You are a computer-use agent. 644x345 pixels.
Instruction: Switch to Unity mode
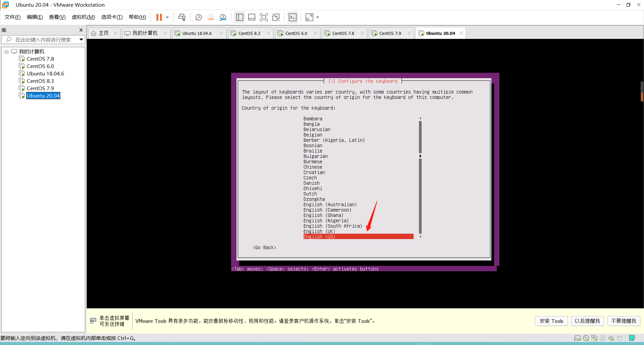[x=276, y=17]
